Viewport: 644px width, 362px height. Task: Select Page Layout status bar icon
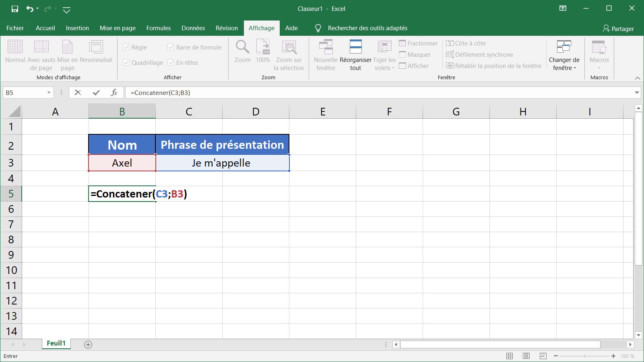click(526, 356)
